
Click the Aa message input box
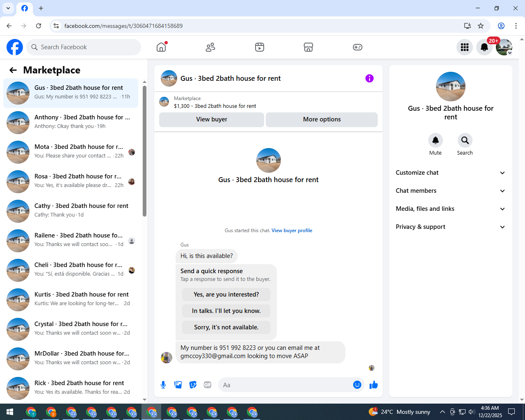click(x=286, y=385)
